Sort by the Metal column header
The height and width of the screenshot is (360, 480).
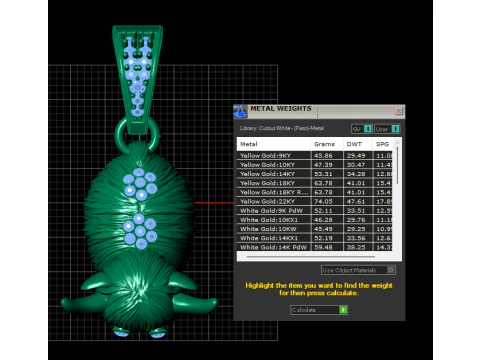tap(274, 144)
